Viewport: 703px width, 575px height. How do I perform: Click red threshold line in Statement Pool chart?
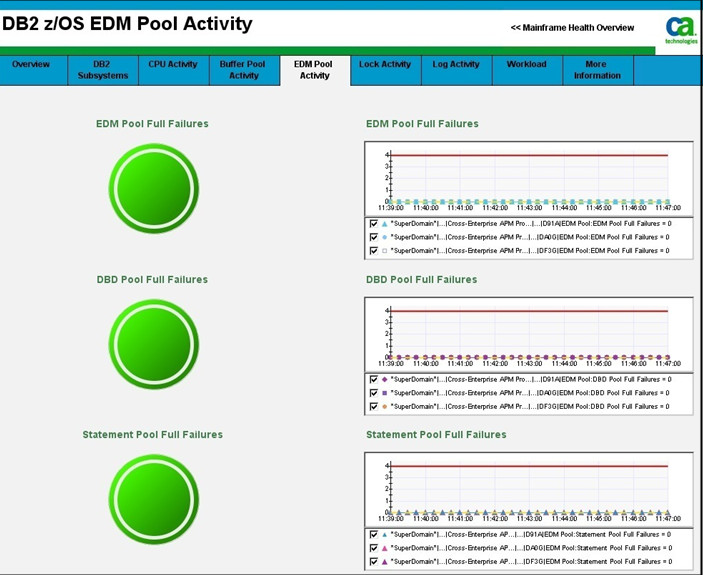coord(529,466)
